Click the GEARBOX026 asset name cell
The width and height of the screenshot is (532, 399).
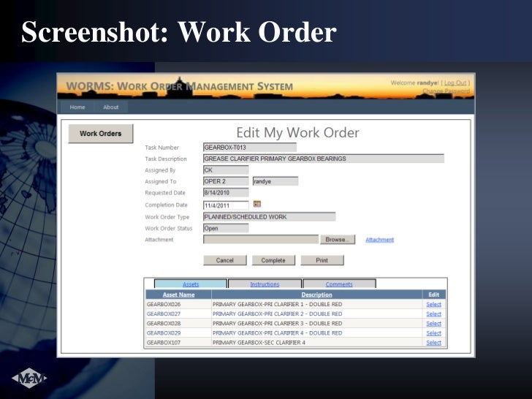(178, 304)
